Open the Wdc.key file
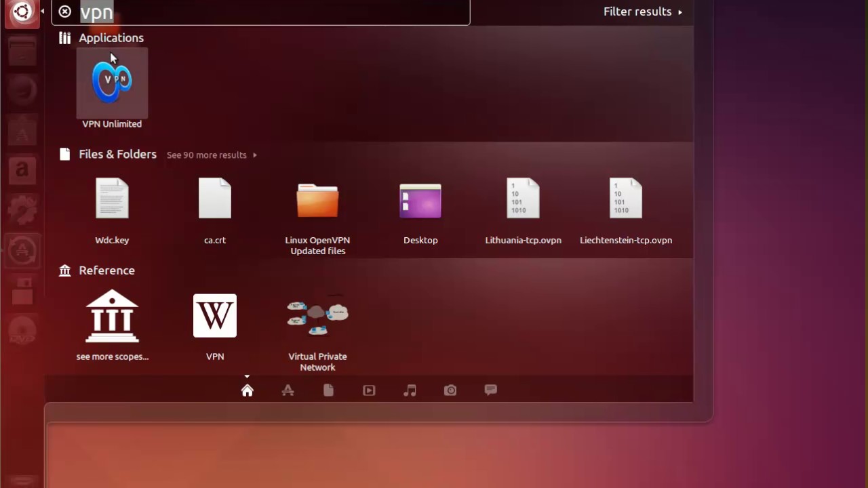The height and width of the screenshot is (488, 868). point(112,211)
